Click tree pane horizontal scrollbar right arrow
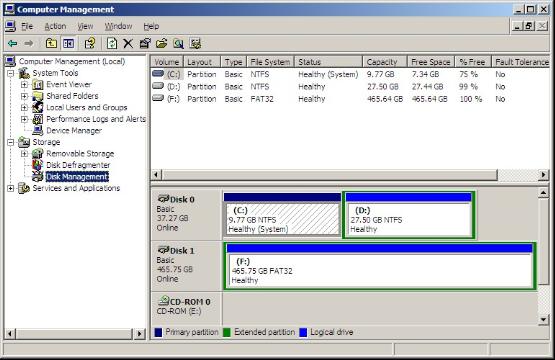The height and width of the screenshot is (360, 555). [x=139, y=333]
